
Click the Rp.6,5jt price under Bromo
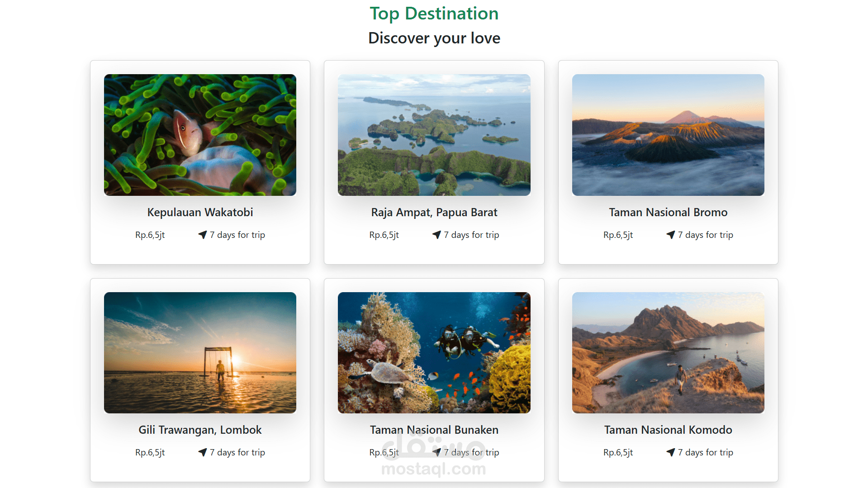tap(618, 235)
